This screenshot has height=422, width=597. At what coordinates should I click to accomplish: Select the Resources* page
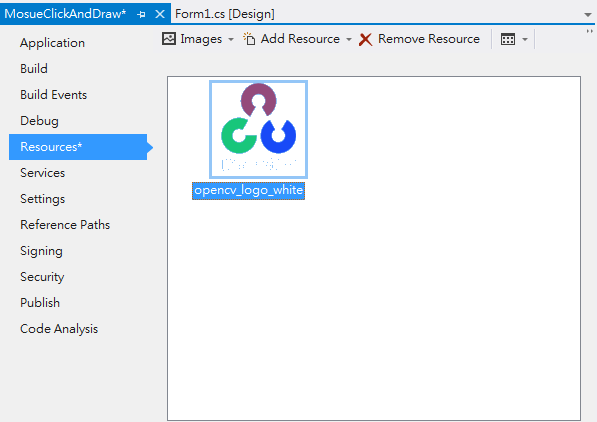pyautogui.click(x=78, y=147)
